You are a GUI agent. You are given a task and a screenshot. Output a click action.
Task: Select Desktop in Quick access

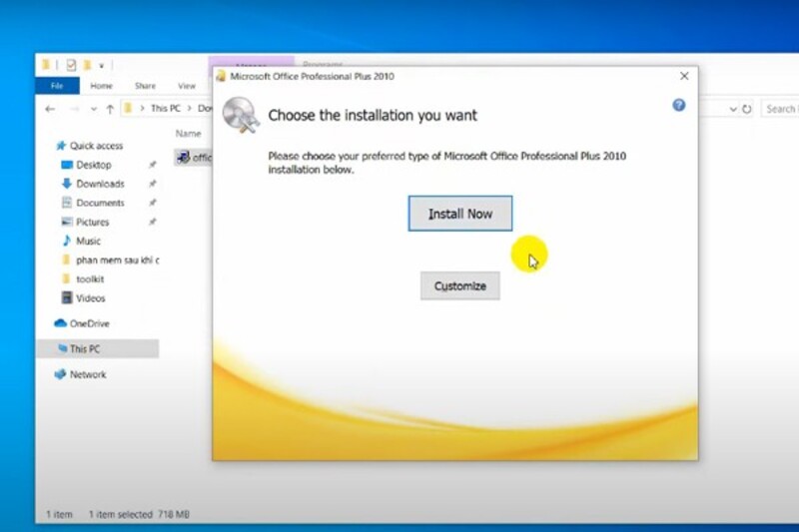click(93, 165)
